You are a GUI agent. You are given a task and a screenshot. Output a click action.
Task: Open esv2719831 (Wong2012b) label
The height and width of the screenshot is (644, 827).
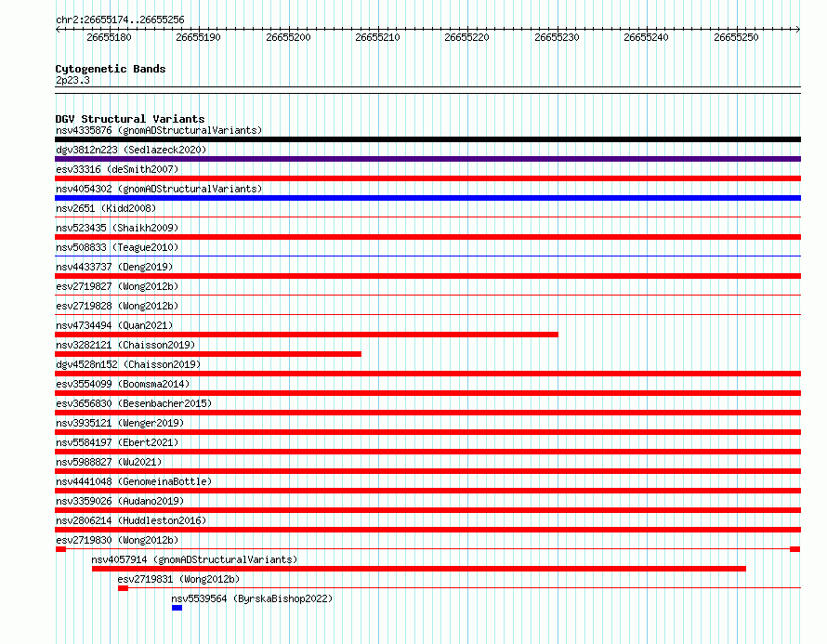click(178, 579)
